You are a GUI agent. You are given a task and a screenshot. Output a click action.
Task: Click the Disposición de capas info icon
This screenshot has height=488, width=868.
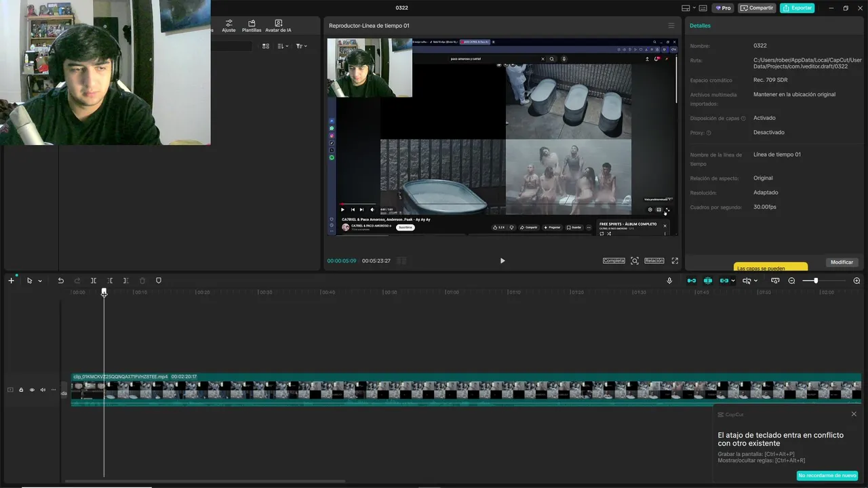[743, 119]
